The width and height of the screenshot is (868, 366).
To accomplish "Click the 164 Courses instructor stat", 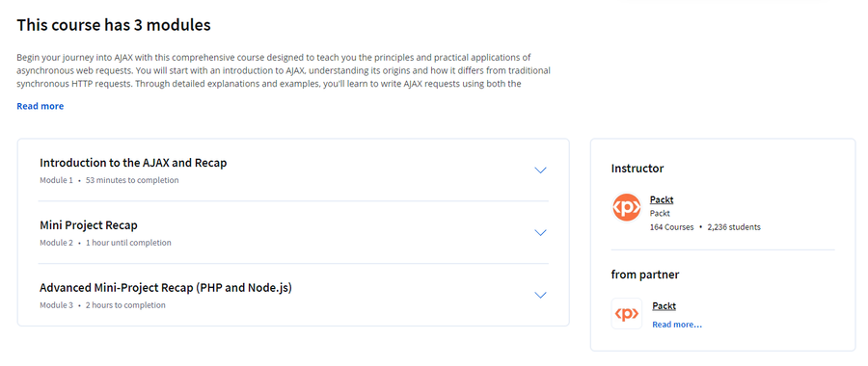I will click(x=671, y=227).
